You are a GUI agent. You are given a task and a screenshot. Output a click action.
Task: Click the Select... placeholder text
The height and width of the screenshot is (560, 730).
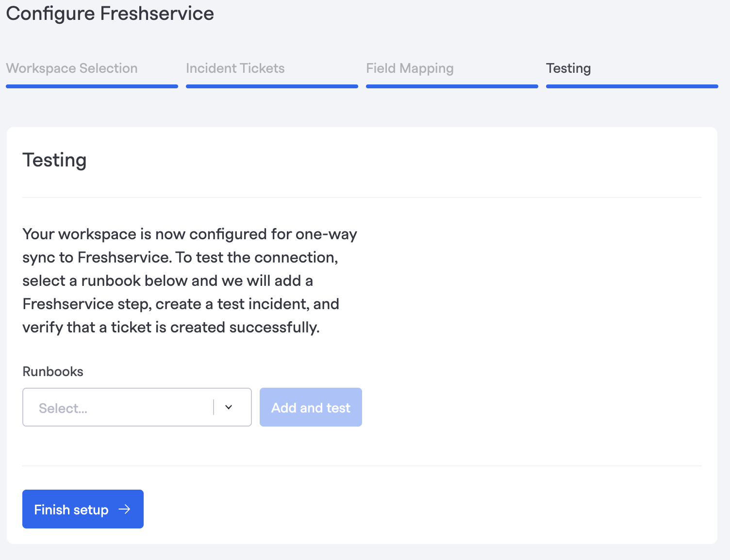pos(63,409)
